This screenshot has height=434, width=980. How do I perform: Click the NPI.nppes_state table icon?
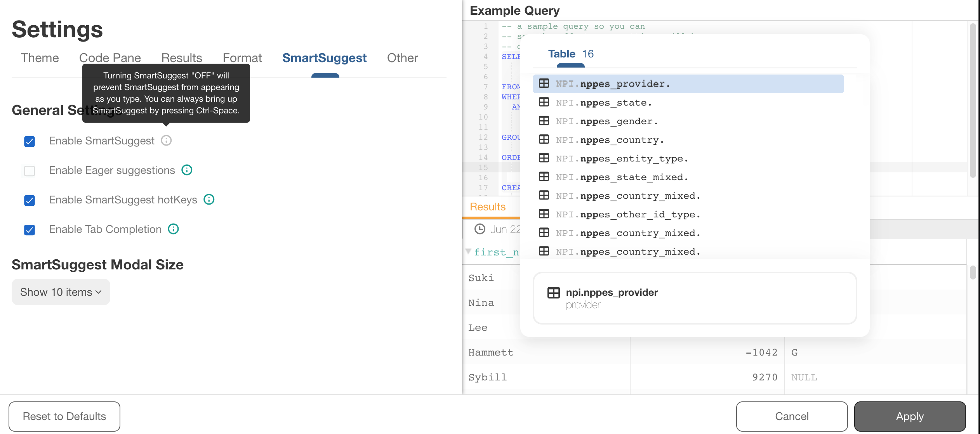543,102
